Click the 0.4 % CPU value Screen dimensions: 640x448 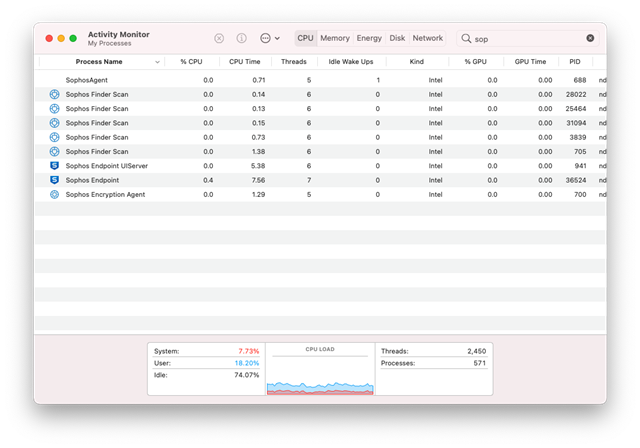[208, 180]
